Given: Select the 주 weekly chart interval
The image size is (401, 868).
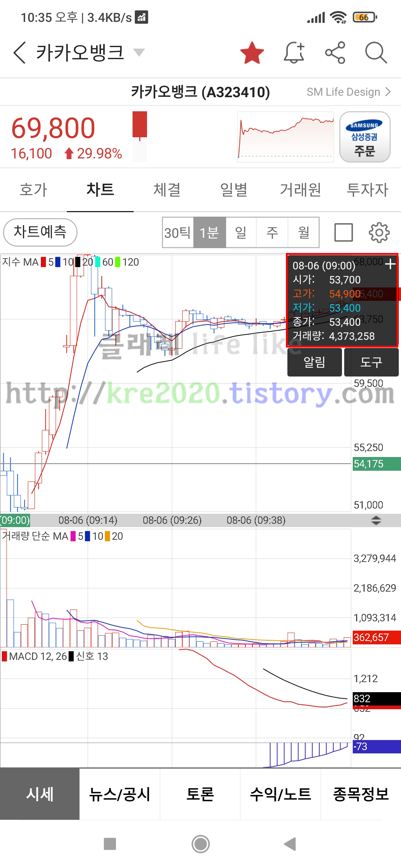Looking at the screenshot, I should click(272, 233).
